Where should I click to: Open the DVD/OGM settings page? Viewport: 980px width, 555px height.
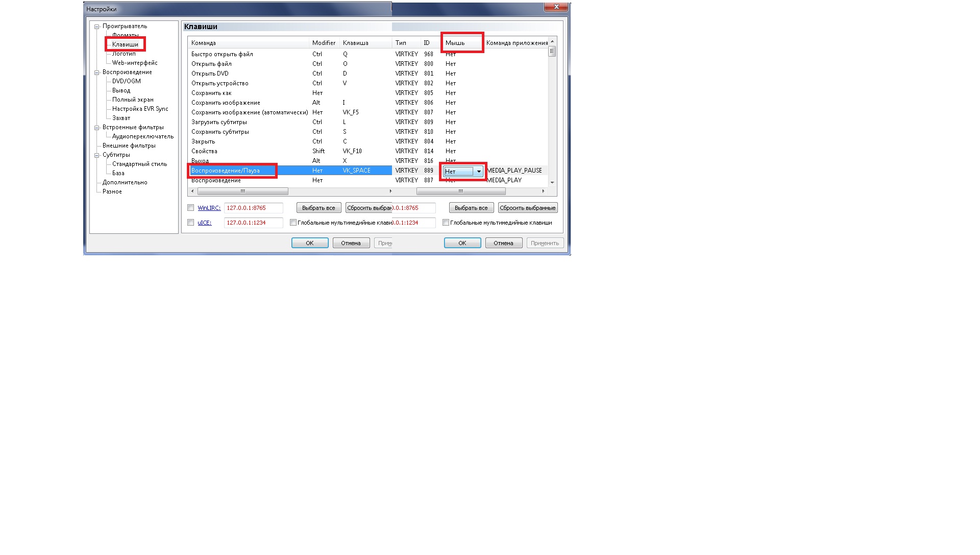pyautogui.click(x=127, y=81)
